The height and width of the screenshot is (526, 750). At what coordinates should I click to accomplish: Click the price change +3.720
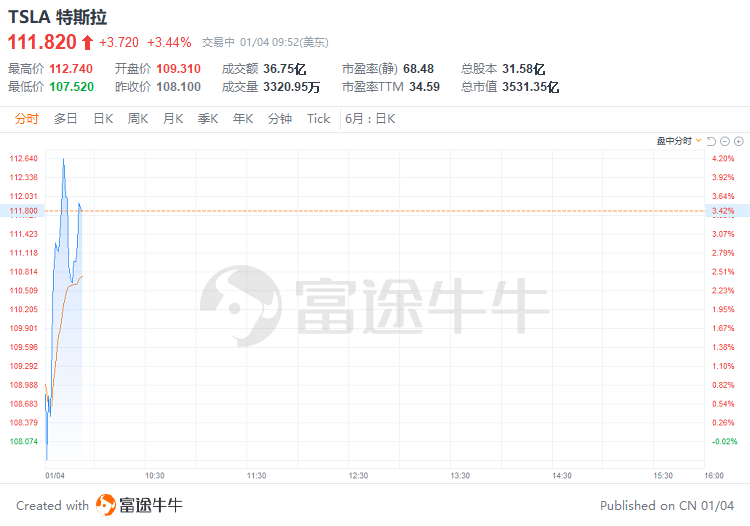click(x=119, y=43)
